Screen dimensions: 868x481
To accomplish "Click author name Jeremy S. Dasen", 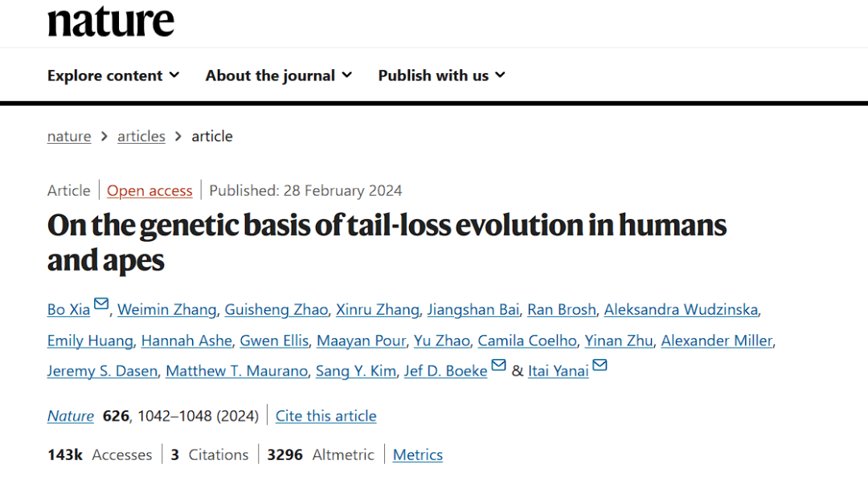I will [x=102, y=371].
